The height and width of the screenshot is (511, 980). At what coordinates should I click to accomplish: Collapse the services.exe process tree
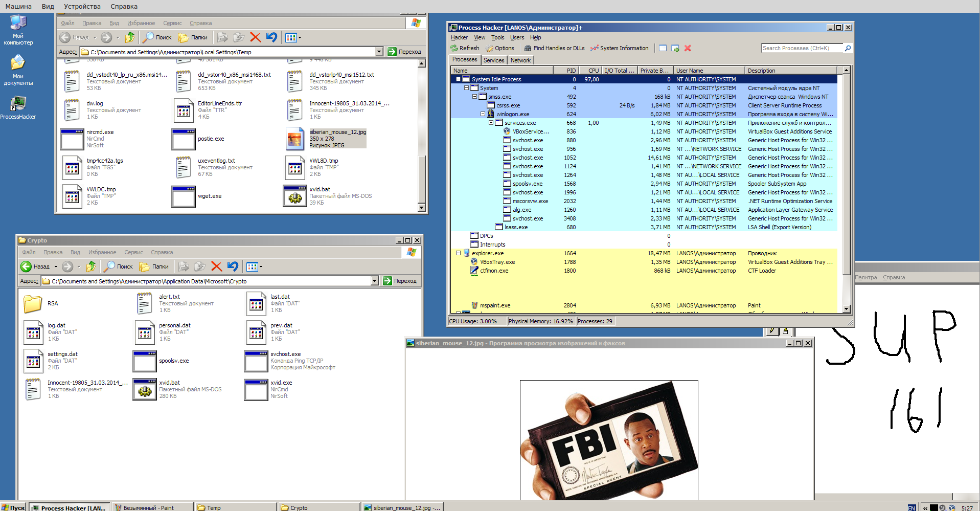coord(491,123)
